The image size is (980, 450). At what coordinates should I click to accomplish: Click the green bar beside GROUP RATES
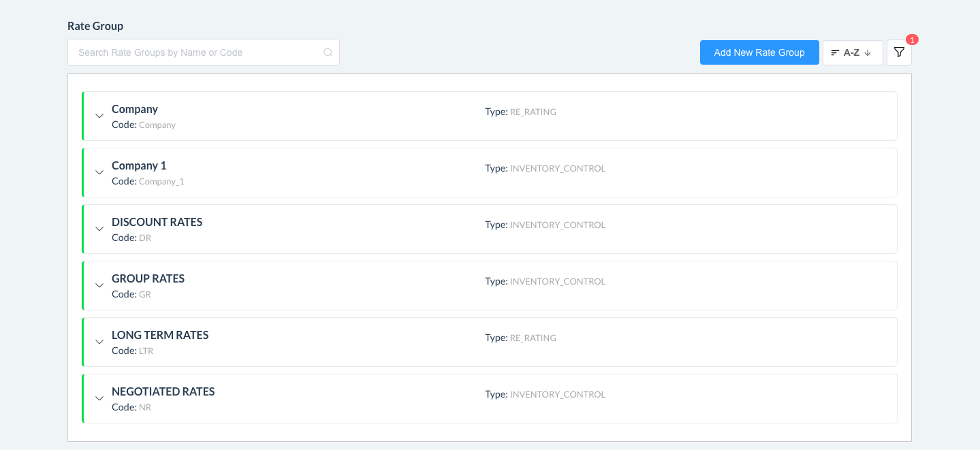tap(82, 285)
